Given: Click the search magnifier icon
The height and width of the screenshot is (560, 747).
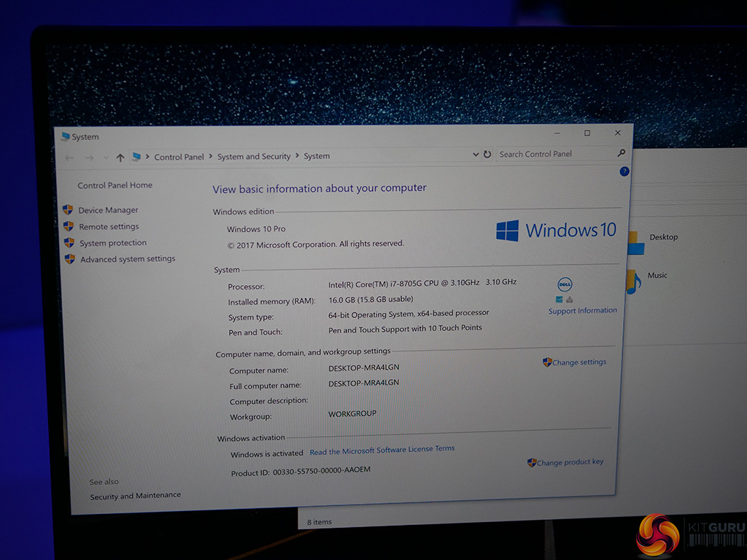Looking at the screenshot, I should coord(622,153).
